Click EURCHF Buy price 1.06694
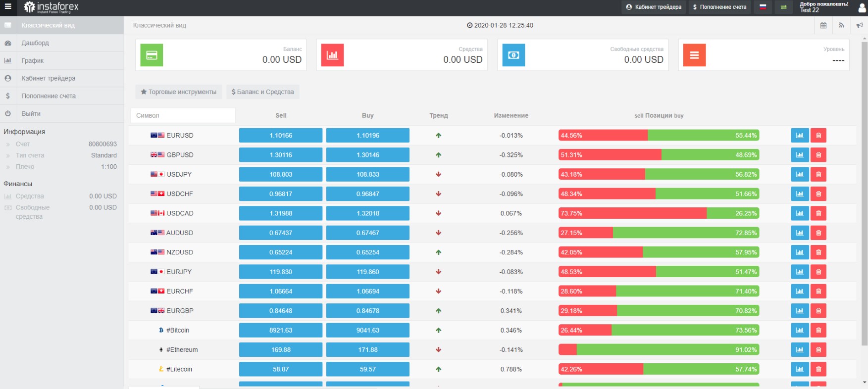 pyautogui.click(x=368, y=291)
